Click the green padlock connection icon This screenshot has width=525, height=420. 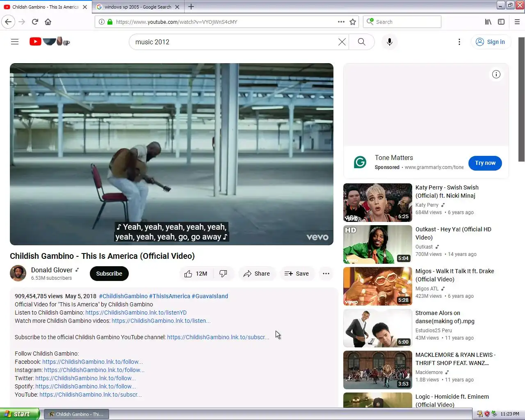pyautogui.click(x=110, y=22)
